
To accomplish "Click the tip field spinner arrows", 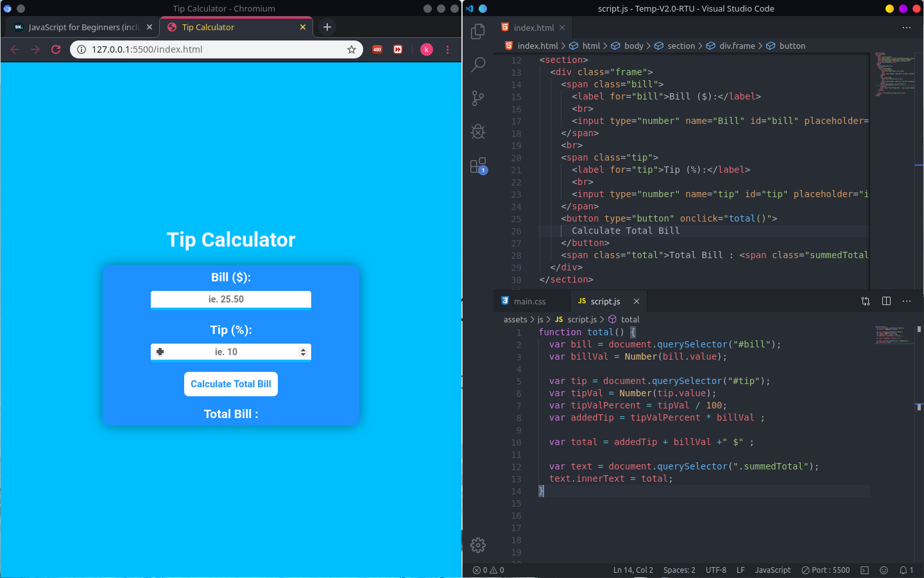I will click(x=303, y=352).
